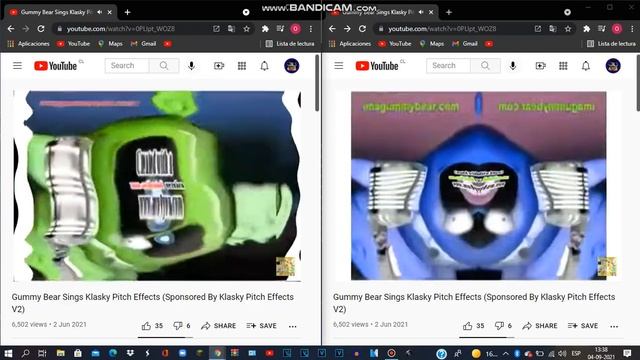This screenshot has height=360, width=640.
Task: Open notifications bell in left window
Action: 264,66
